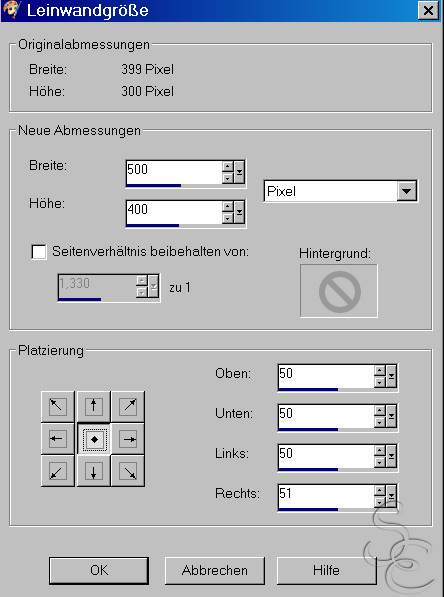The width and height of the screenshot is (444, 597).
Task: Click OK to confirm canvas size
Action: (99, 570)
